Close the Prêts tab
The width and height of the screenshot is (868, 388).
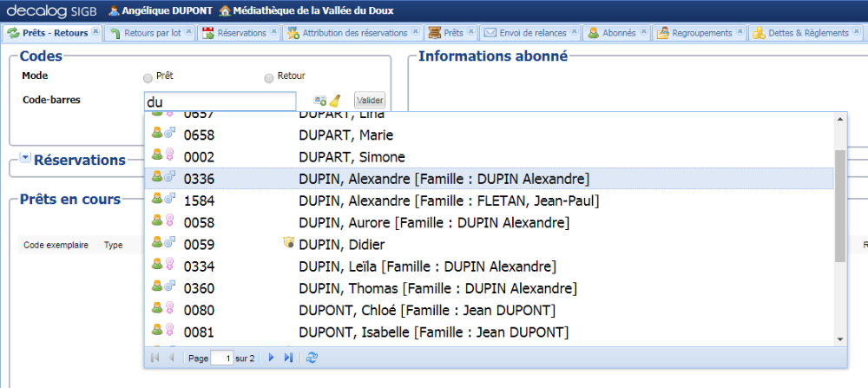pos(471,31)
